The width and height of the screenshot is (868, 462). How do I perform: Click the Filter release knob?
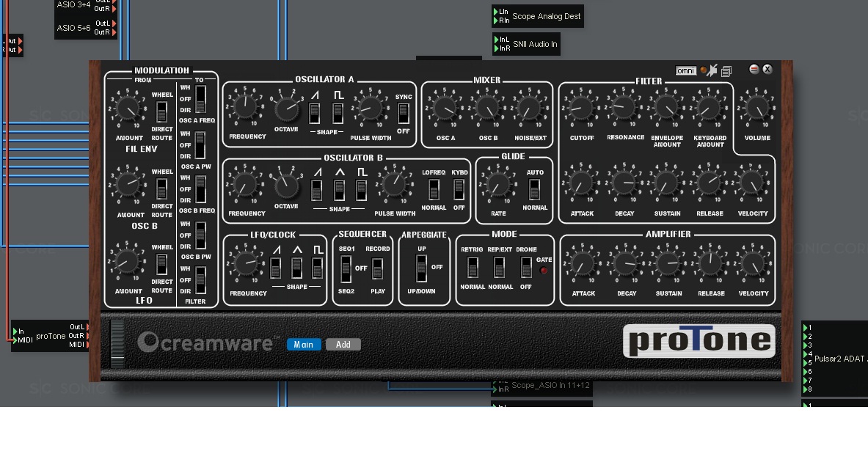(x=709, y=183)
